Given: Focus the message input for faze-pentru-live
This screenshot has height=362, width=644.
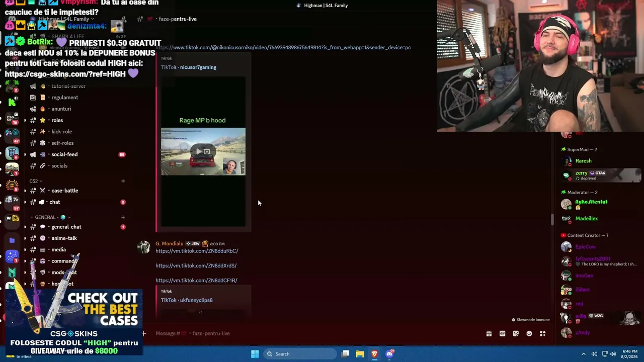Looking at the screenshot, I should 317,333.
